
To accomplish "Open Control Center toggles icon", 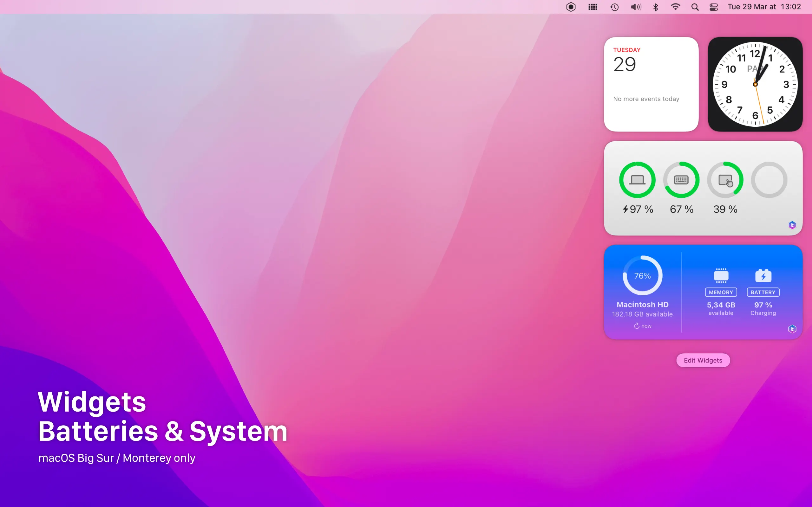I will pyautogui.click(x=714, y=7).
